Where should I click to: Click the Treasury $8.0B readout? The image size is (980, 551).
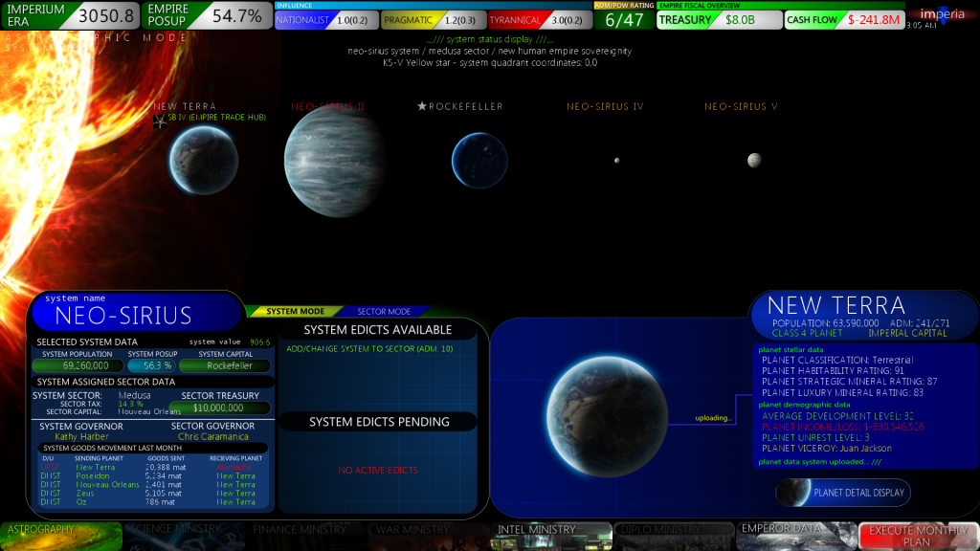720,20
